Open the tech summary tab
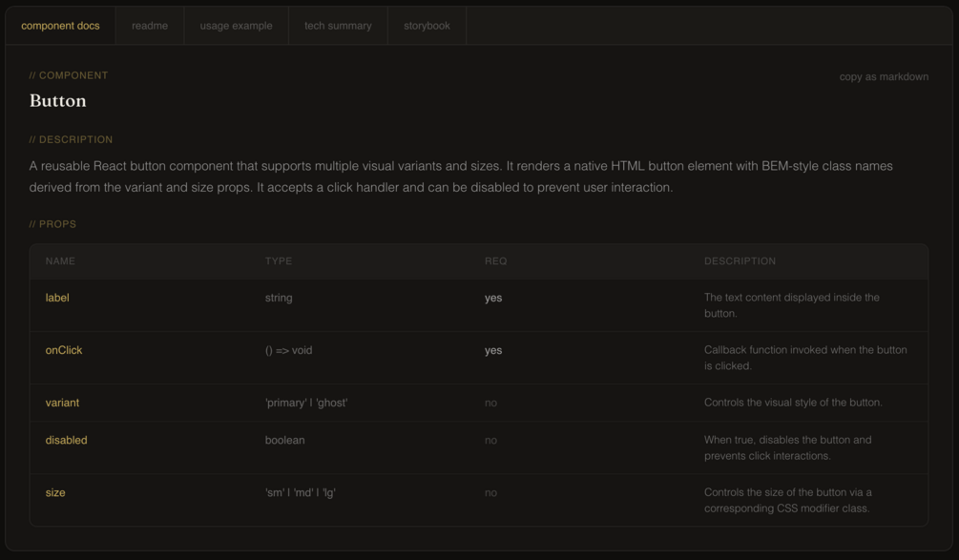Image resolution: width=959 pixels, height=560 pixels. point(338,26)
